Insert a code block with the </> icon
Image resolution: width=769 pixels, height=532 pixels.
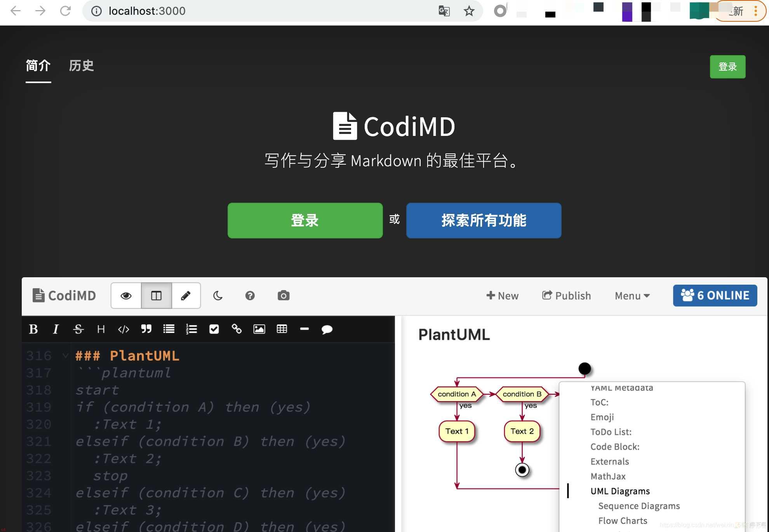[x=124, y=329]
